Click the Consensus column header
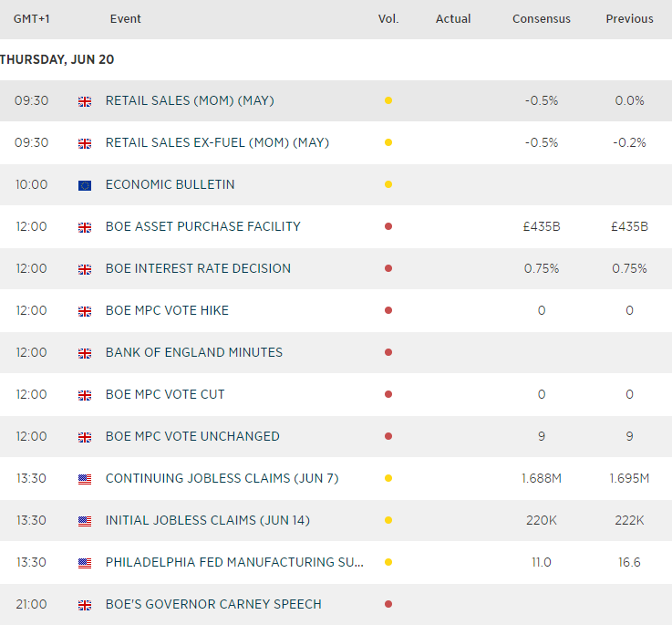This screenshot has height=625, width=672. pos(541,18)
